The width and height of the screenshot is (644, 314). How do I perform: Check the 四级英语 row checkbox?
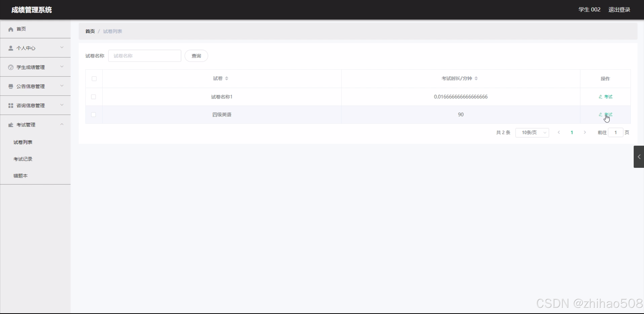point(93,115)
